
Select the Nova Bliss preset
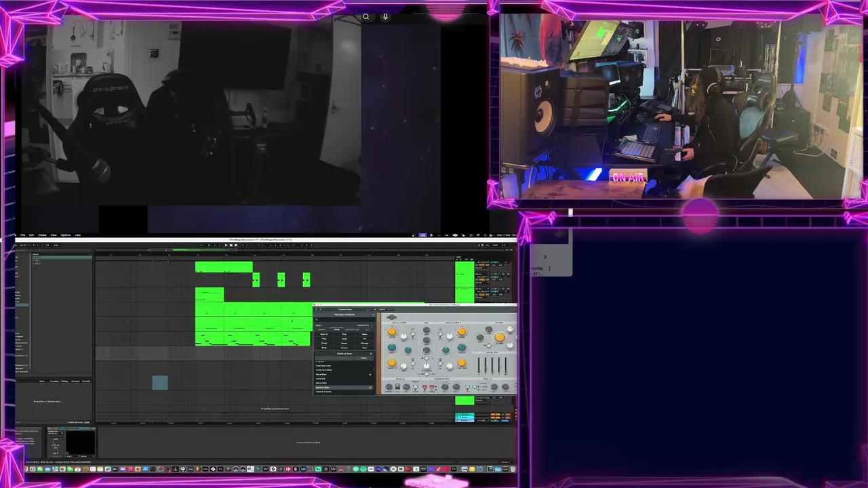pyautogui.click(x=344, y=374)
